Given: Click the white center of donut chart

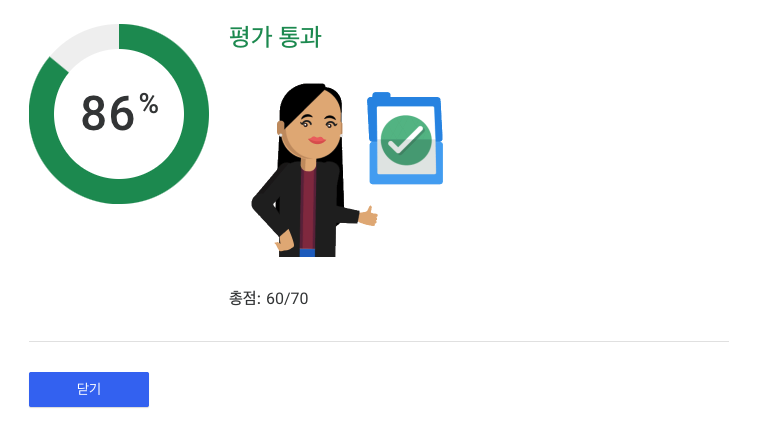Looking at the screenshot, I should tap(119, 156).
